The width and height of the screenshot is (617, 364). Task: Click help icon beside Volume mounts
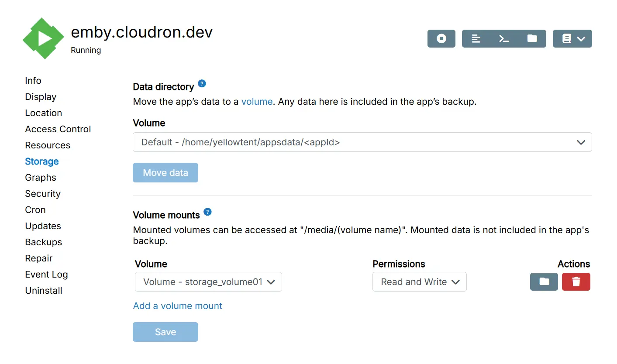coord(208,212)
